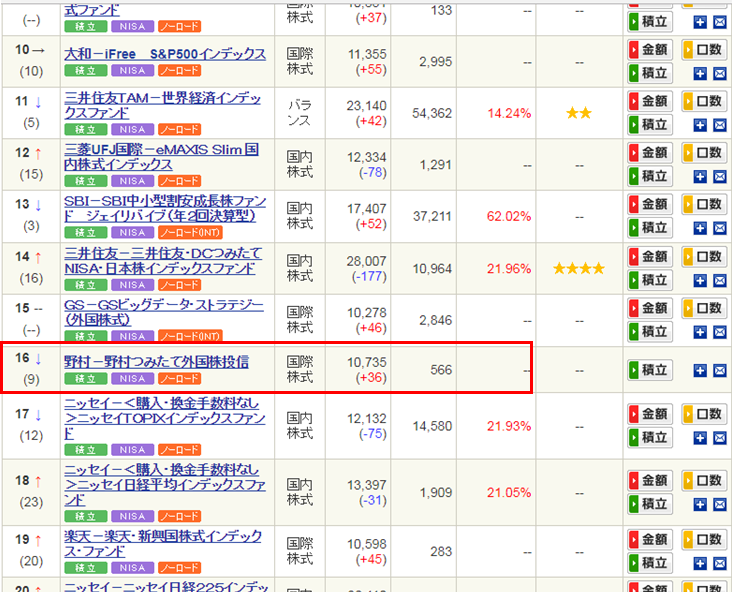Click green 積立 tag under 野村つみたて外国株投信
Screen dimensions: 732x592
click(85, 379)
